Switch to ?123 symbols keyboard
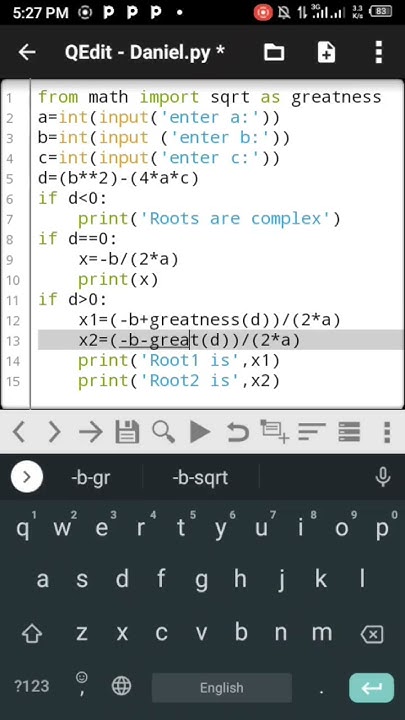 coord(32,686)
